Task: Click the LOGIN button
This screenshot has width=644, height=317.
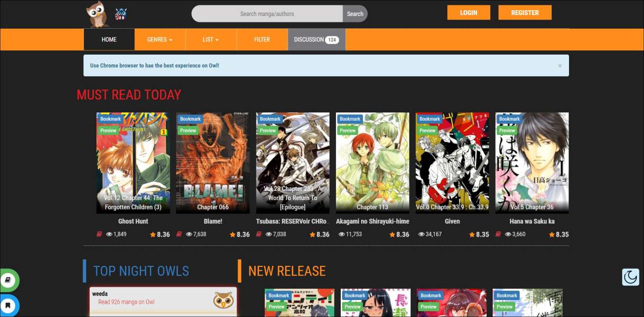Action: pyautogui.click(x=468, y=13)
